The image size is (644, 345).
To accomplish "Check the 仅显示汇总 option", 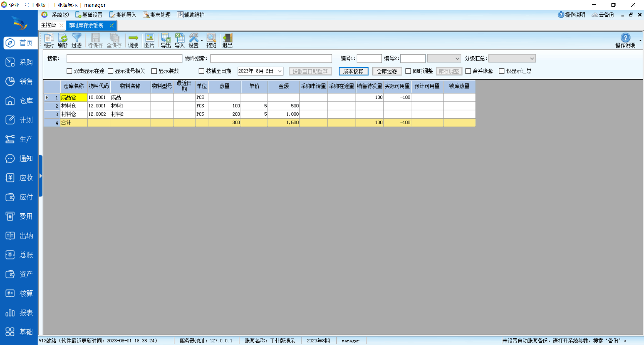I will point(502,71).
